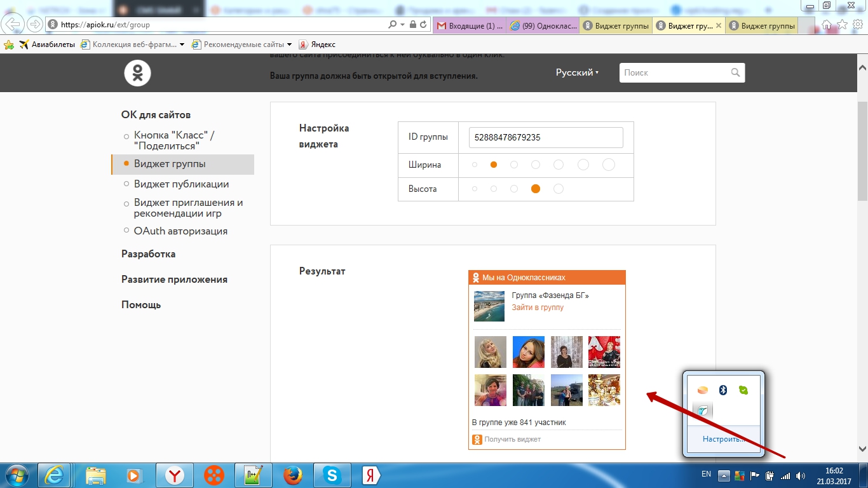Open the Помощь section

tap(141, 304)
